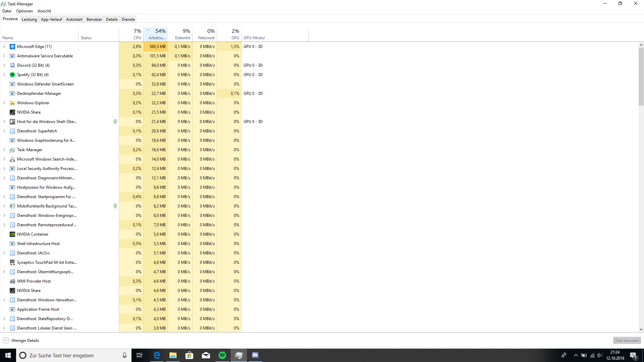Click the Windows-Explorer folder icon
The image size is (644, 362).
pos(12,103)
